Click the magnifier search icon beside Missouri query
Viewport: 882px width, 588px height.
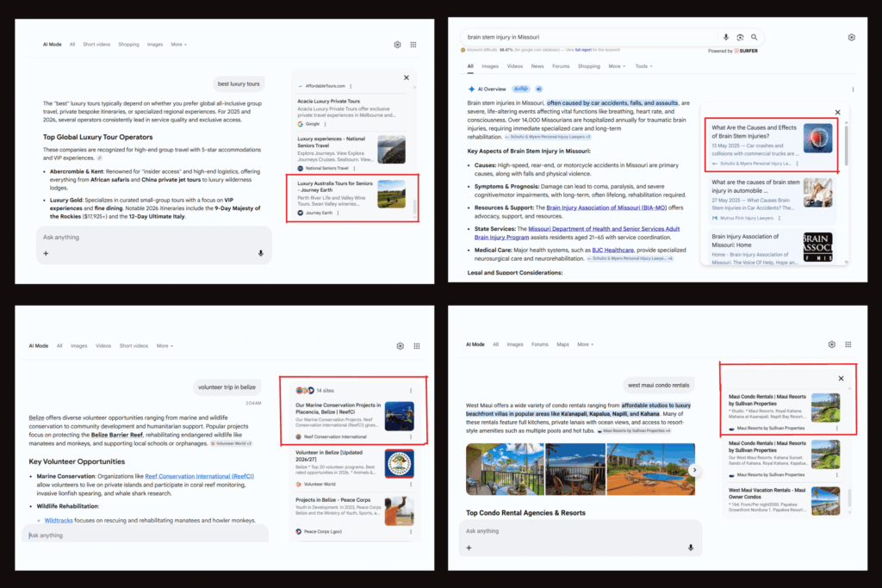point(755,37)
